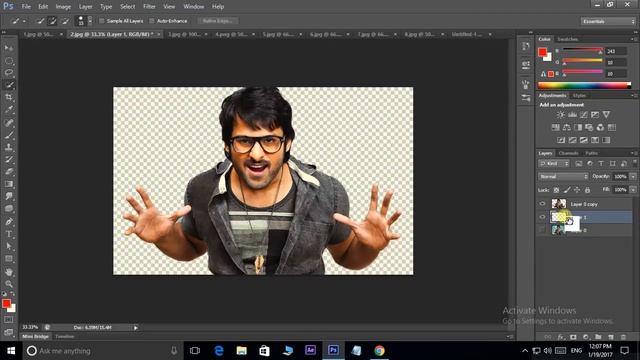Toggle lock position
The width and height of the screenshot is (640, 360).
click(577, 190)
